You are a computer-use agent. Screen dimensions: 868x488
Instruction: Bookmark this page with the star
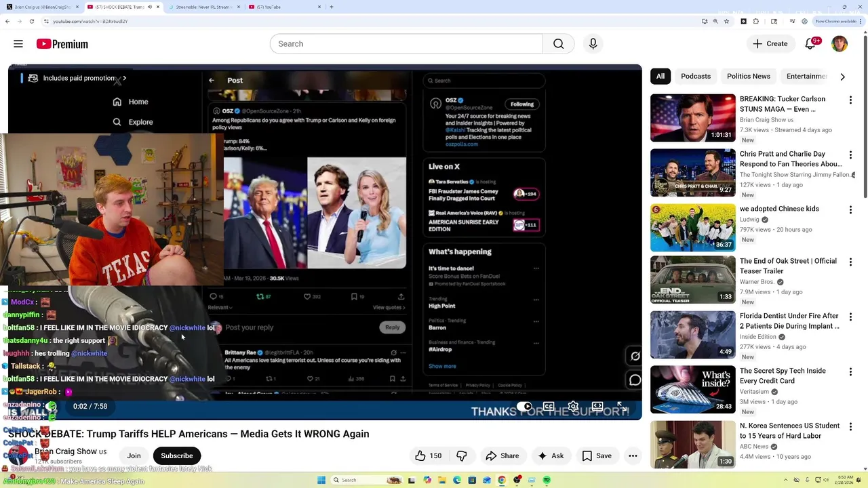(x=726, y=21)
